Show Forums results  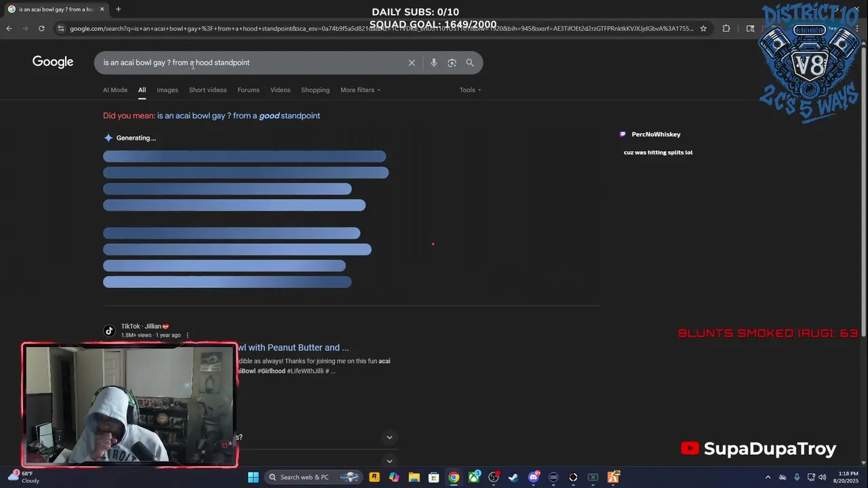[248, 89]
